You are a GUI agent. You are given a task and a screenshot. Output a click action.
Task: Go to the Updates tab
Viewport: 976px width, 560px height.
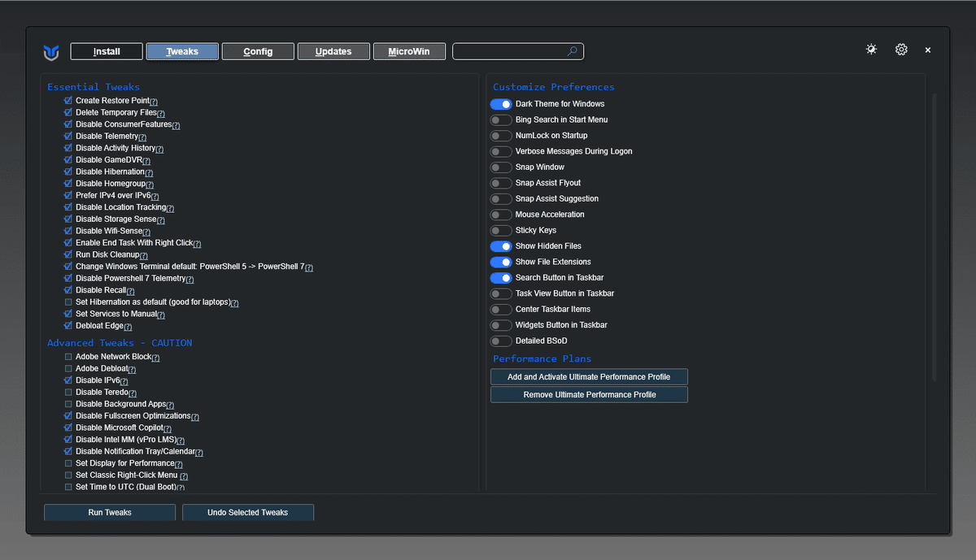(333, 51)
